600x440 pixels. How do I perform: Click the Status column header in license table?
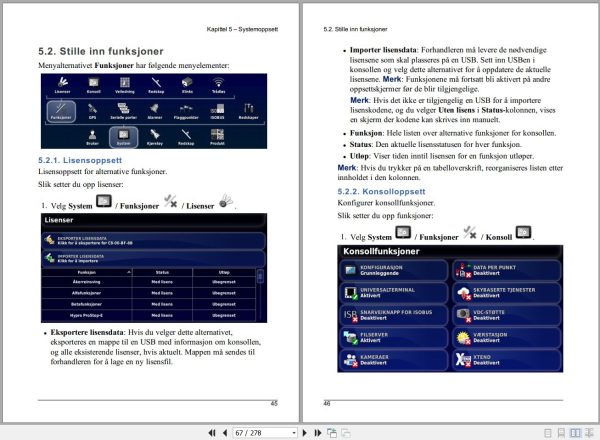[162, 272]
